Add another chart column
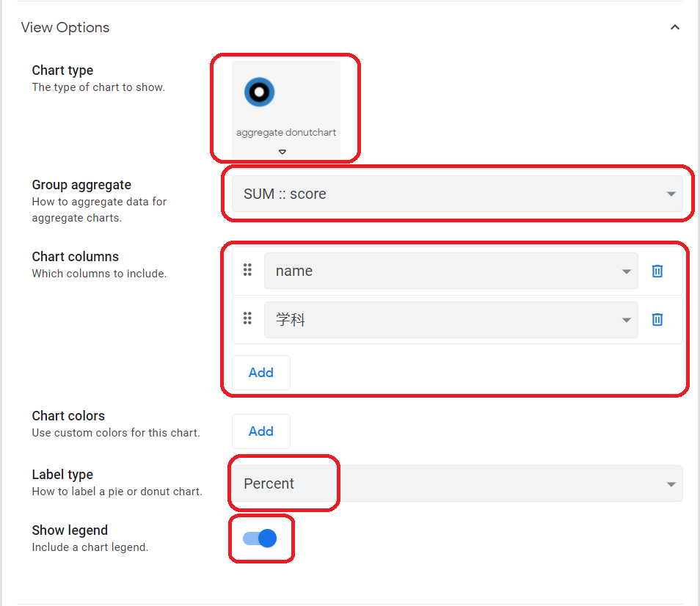This screenshot has width=700, height=606. [261, 373]
